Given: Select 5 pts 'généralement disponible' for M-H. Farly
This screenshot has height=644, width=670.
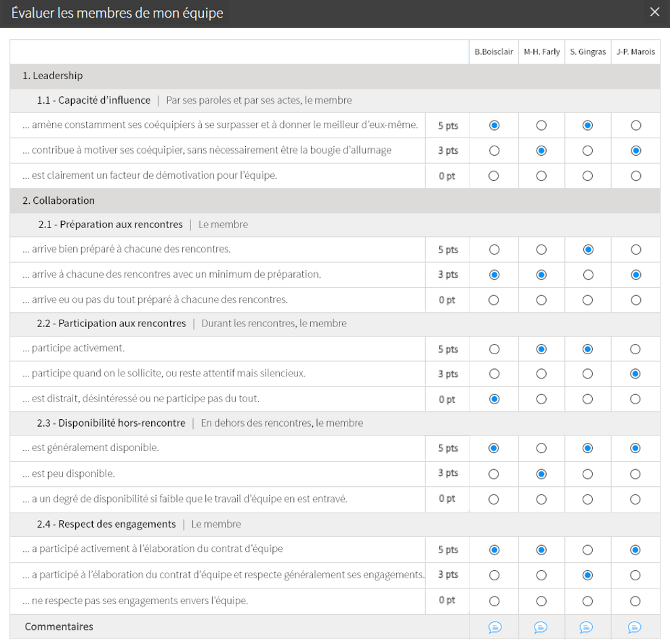Looking at the screenshot, I should pos(541,448).
